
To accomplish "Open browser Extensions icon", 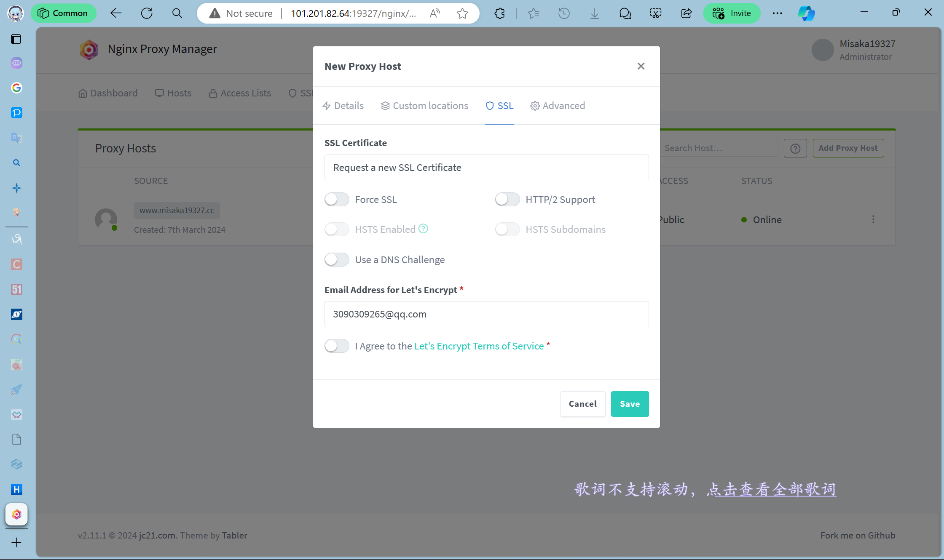I will (x=500, y=13).
